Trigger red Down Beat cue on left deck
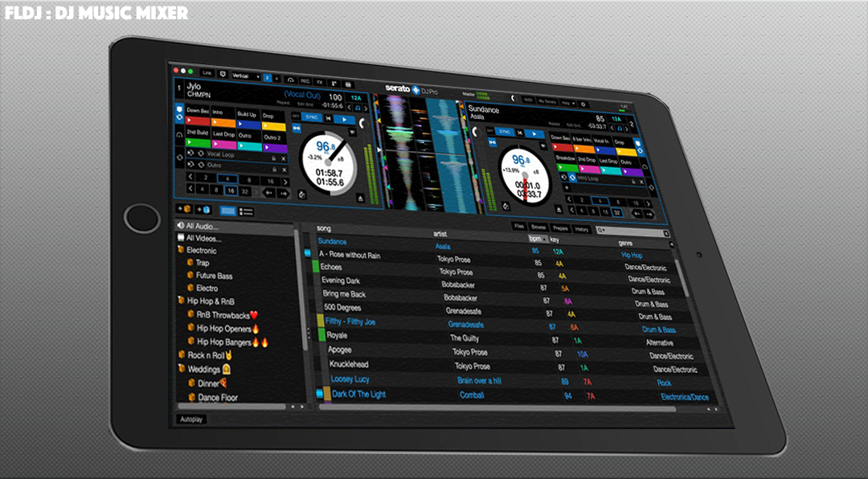 pos(198,121)
